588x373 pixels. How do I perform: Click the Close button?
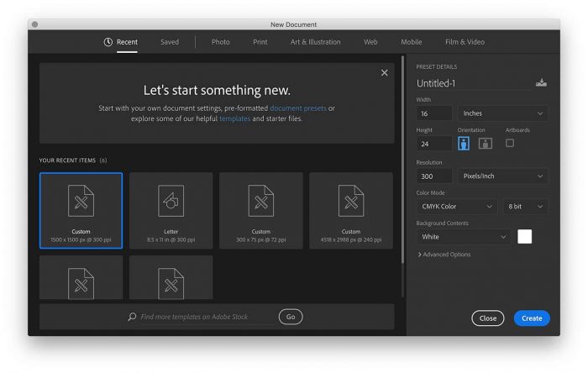pos(487,318)
